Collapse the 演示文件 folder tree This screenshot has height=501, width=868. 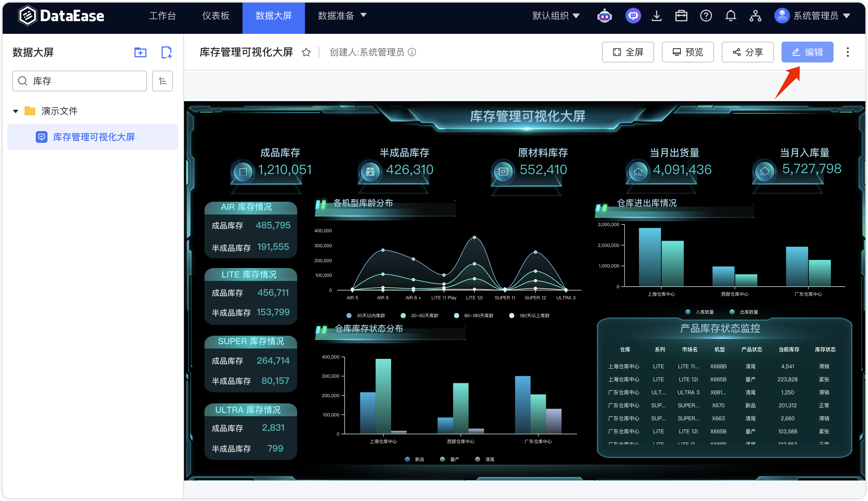(15, 111)
